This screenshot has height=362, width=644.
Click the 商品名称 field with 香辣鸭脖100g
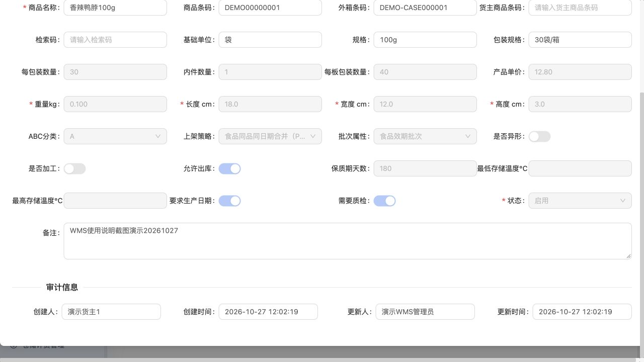[x=115, y=8]
